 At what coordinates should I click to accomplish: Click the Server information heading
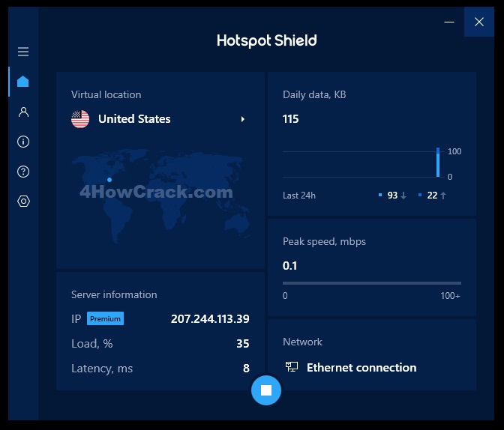[114, 295]
